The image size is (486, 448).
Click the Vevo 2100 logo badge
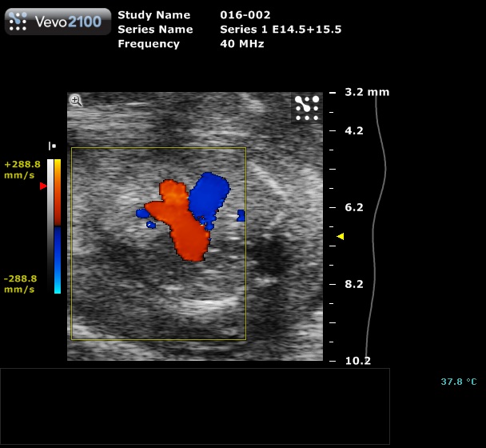[58, 22]
